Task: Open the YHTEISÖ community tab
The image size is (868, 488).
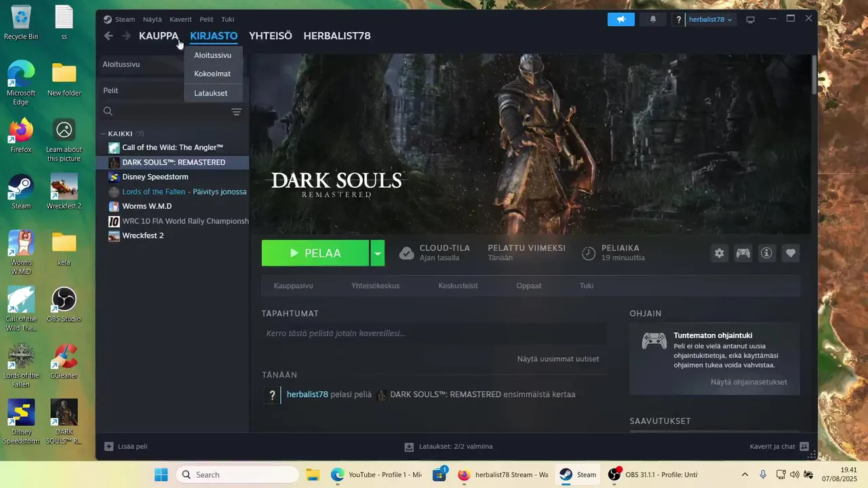Action: click(271, 36)
